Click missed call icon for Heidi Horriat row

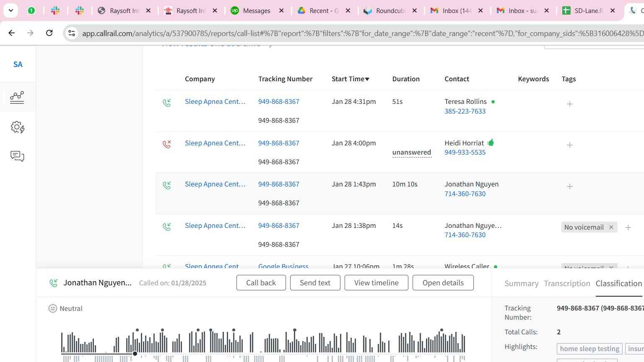[x=167, y=144]
